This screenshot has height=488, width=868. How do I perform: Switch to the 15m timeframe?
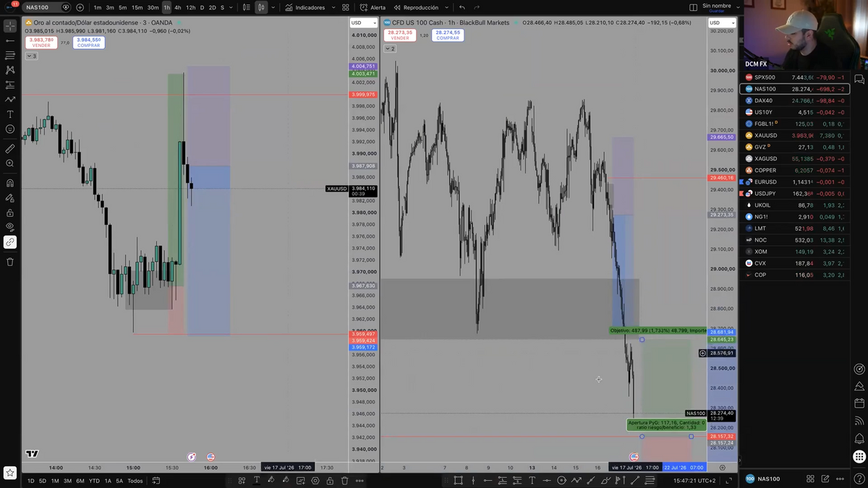[137, 7]
